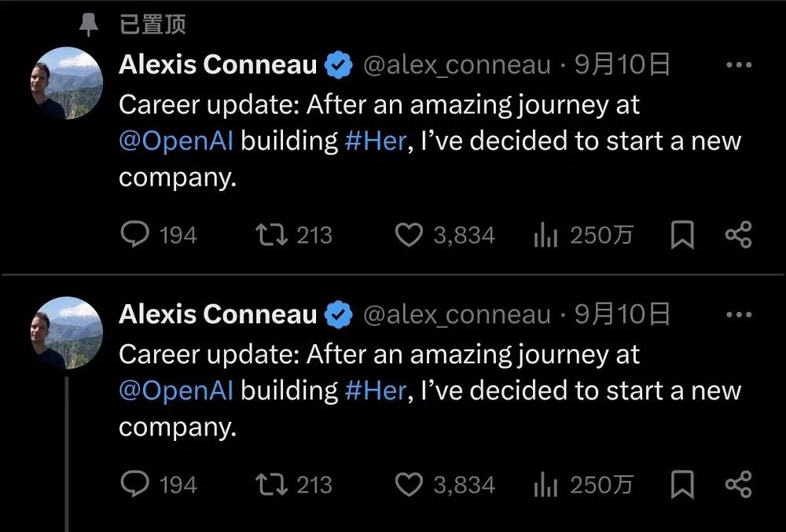Viewport: 786px width, 532px height.
Task: Open more options on top tweet
Action: (739, 65)
